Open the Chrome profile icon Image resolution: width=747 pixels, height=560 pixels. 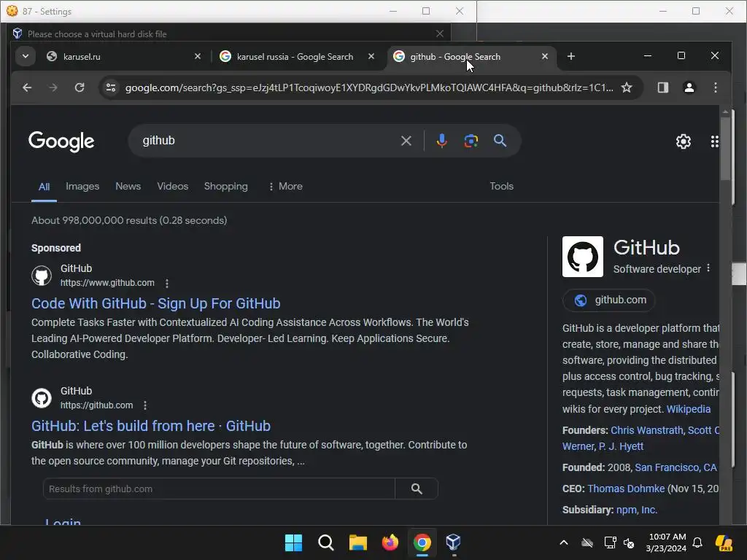pyautogui.click(x=689, y=87)
